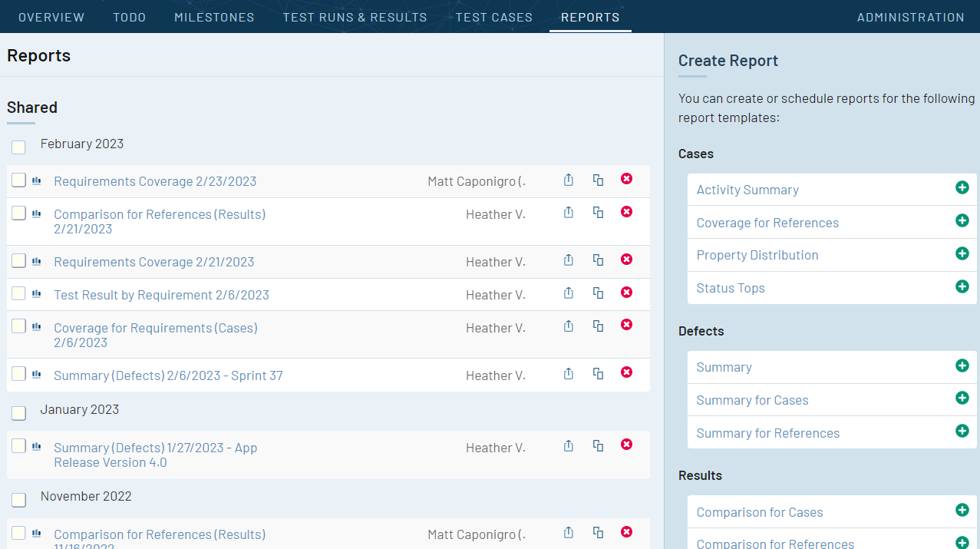Open Test Runs & Results tab
This screenshot has height=549, width=980.
point(355,17)
